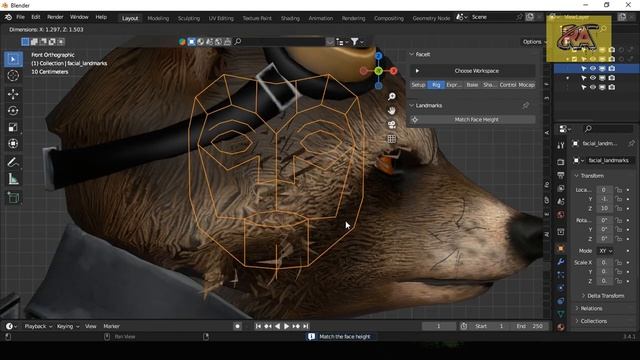Switch orthographic/perspective grid icon
This screenshot has width=640, height=360.
(x=392, y=139)
